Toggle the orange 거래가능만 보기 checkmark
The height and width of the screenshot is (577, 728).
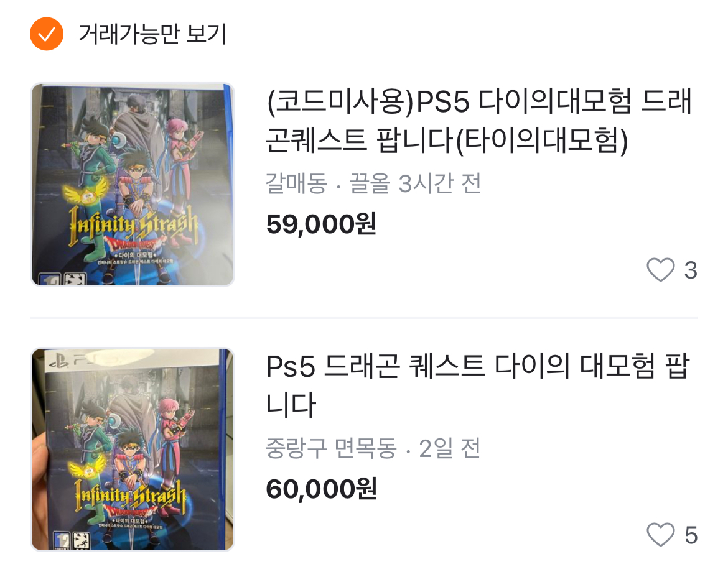click(47, 34)
